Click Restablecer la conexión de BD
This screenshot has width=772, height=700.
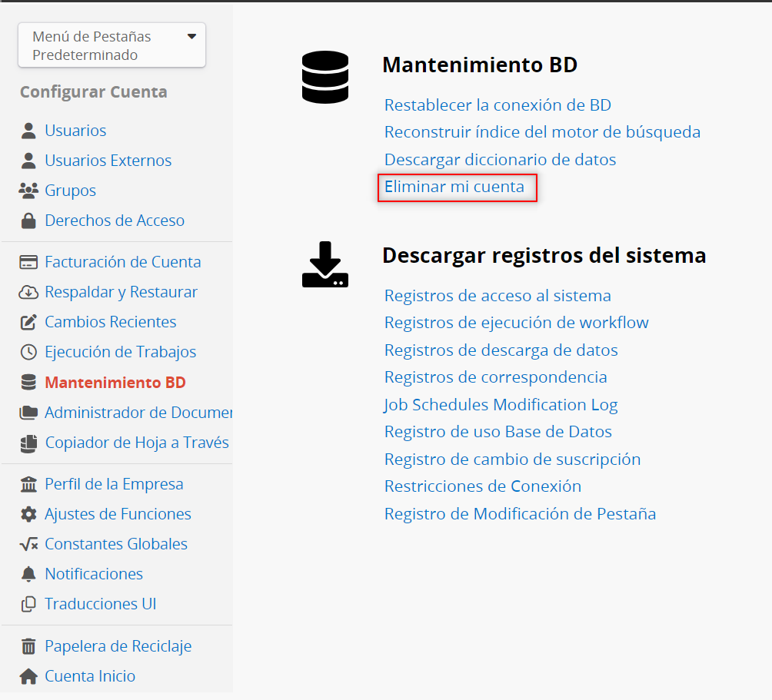(x=497, y=105)
